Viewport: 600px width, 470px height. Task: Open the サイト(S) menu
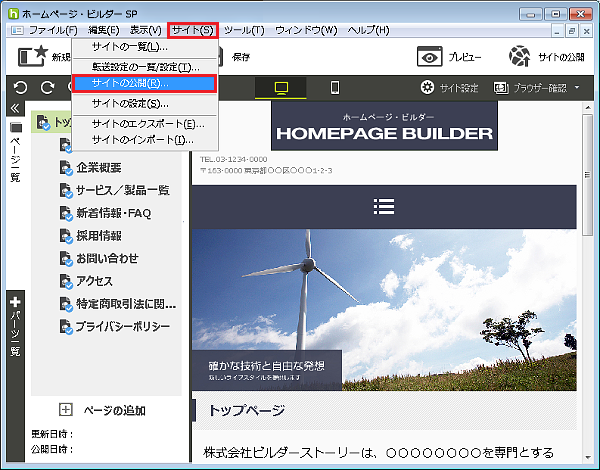tap(193, 30)
